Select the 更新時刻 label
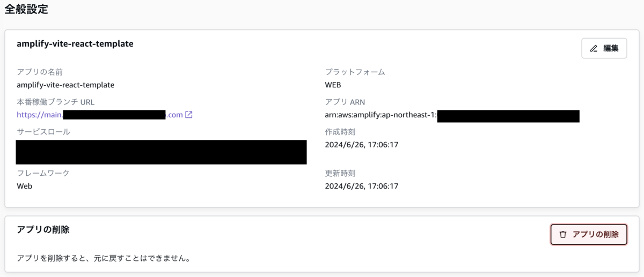This screenshot has height=277, width=644. [340, 173]
